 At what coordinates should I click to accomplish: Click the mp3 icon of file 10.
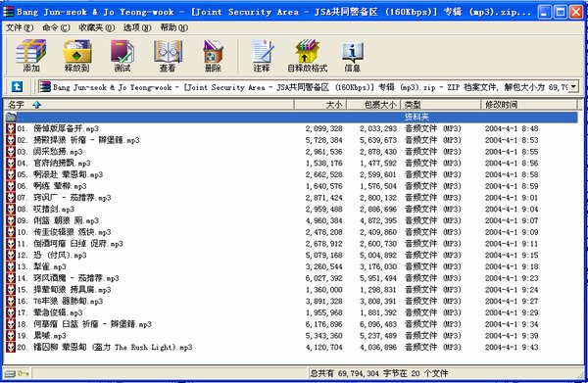[11, 232]
